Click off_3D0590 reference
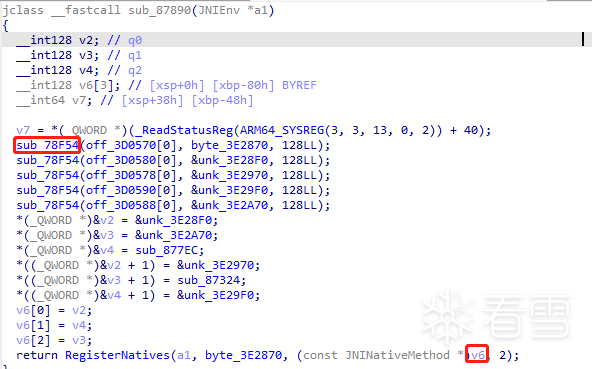Viewport: 592px width, 369px height. tap(121, 190)
